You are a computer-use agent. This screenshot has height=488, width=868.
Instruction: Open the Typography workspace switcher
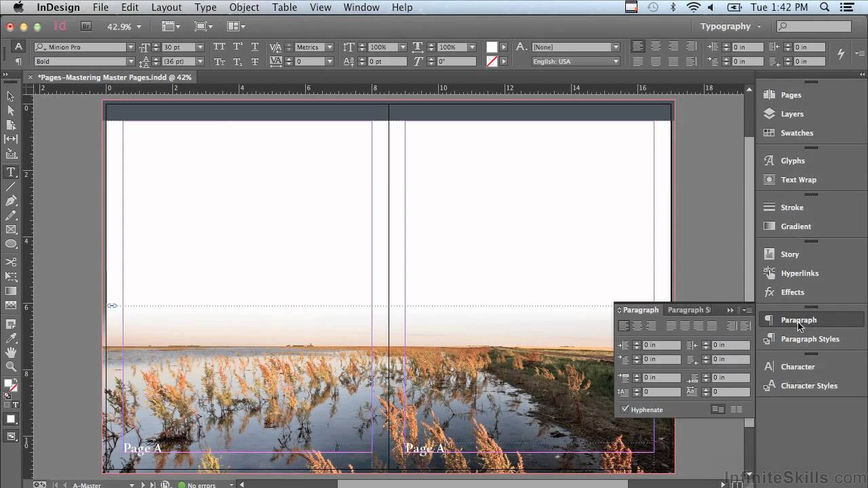click(x=730, y=26)
